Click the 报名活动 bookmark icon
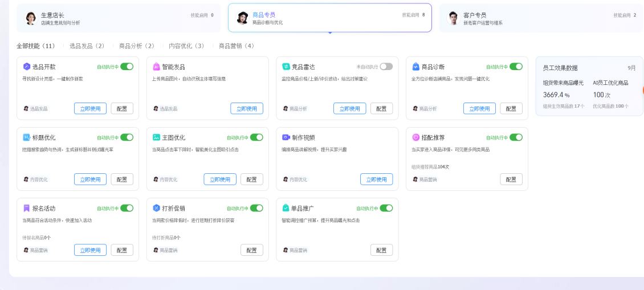 (x=27, y=209)
